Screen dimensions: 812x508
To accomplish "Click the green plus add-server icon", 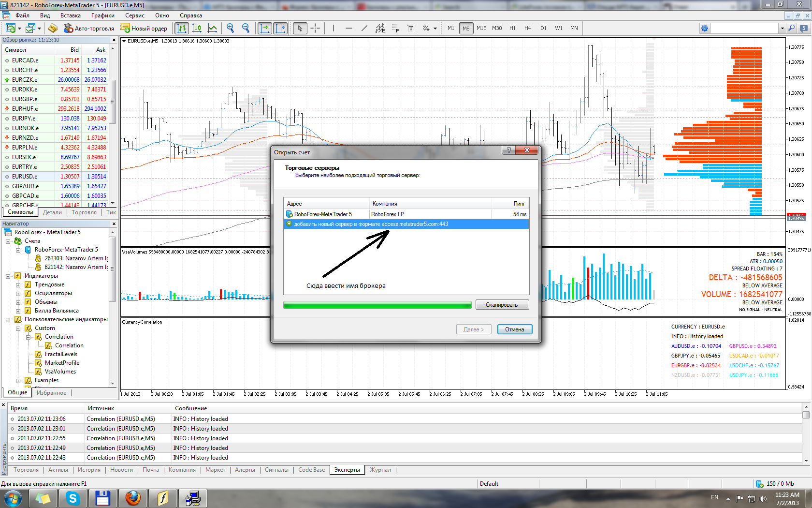I will pyautogui.click(x=289, y=224).
